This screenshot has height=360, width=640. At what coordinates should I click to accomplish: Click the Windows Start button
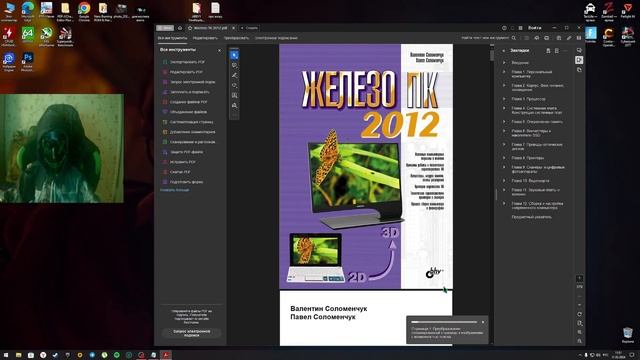[6, 355]
